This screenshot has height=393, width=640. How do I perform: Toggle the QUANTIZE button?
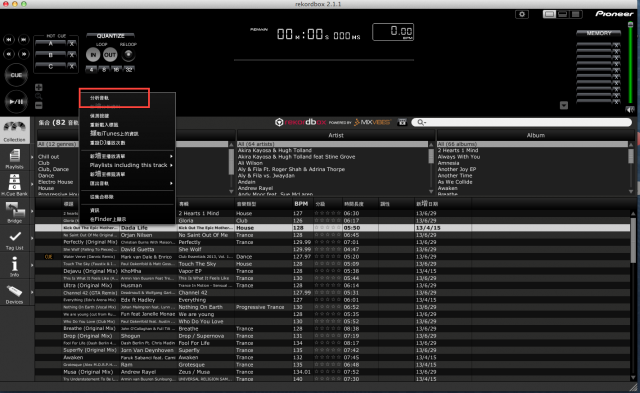point(110,36)
